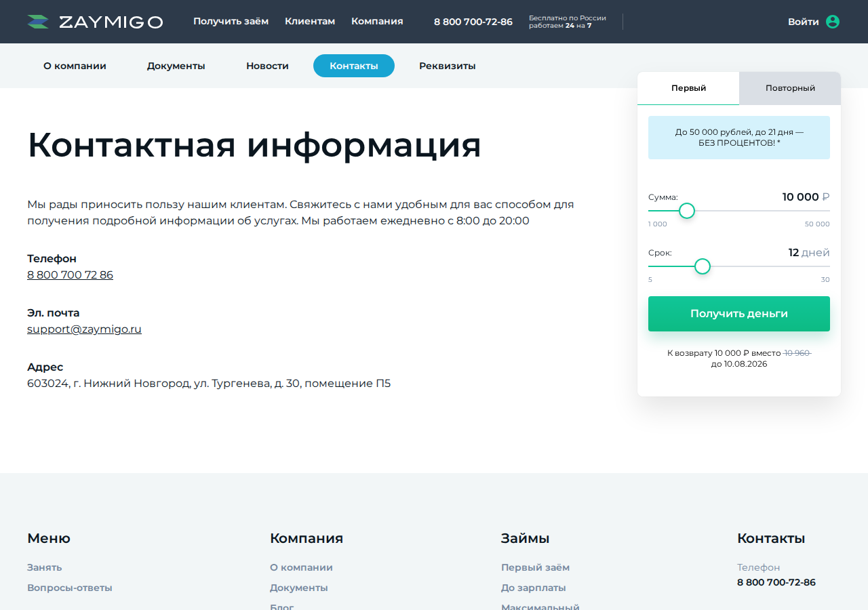This screenshot has width=868, height=610.
Task: Open footer link О компании
Action: click(x=301, y=567)
